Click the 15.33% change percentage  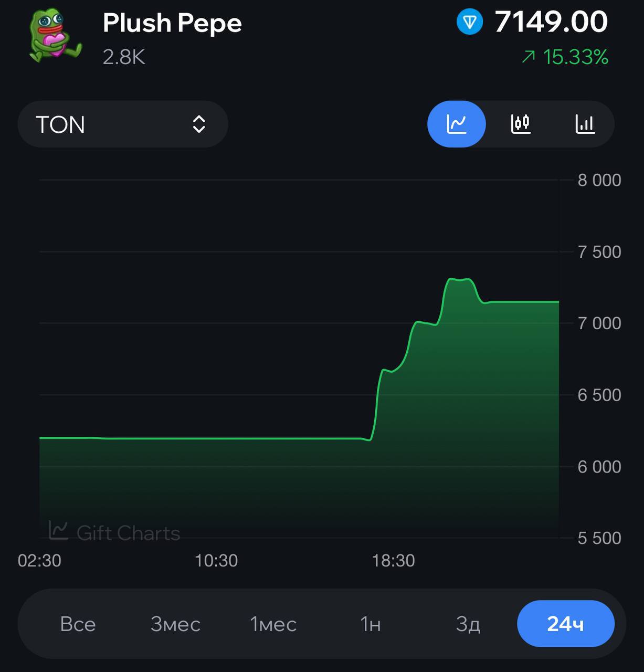click(x=576, y=57)
